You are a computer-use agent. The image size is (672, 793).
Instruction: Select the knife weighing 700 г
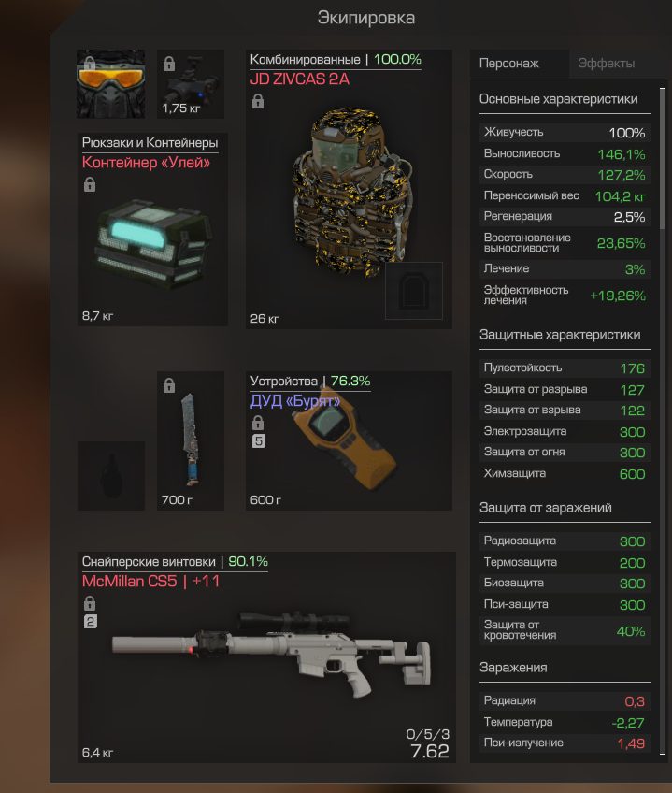(191, 440)
